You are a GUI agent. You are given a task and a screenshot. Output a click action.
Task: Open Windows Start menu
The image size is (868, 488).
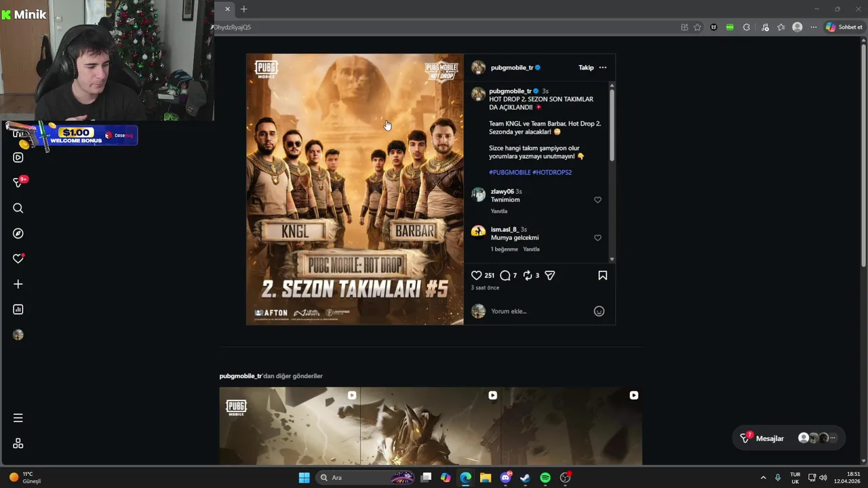point(304,478)
